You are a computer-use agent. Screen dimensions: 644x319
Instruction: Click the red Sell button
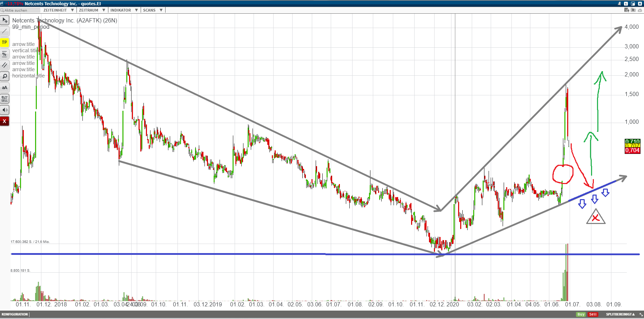593,314
